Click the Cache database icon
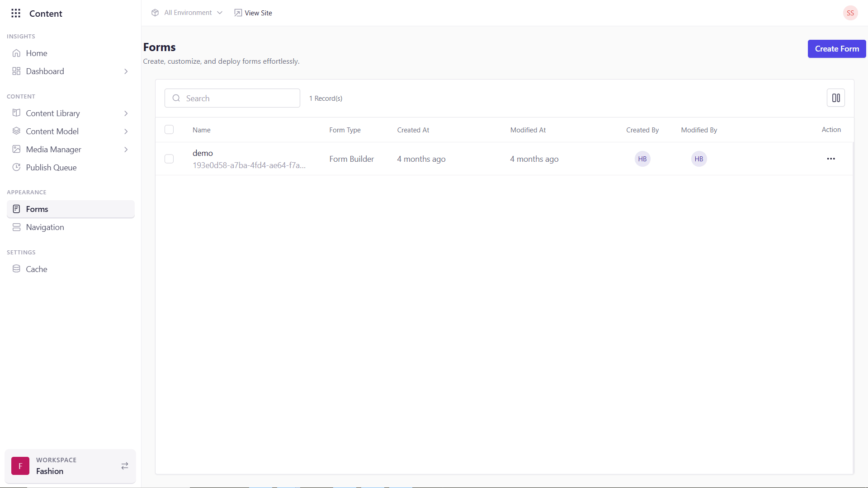 (16, 269)
